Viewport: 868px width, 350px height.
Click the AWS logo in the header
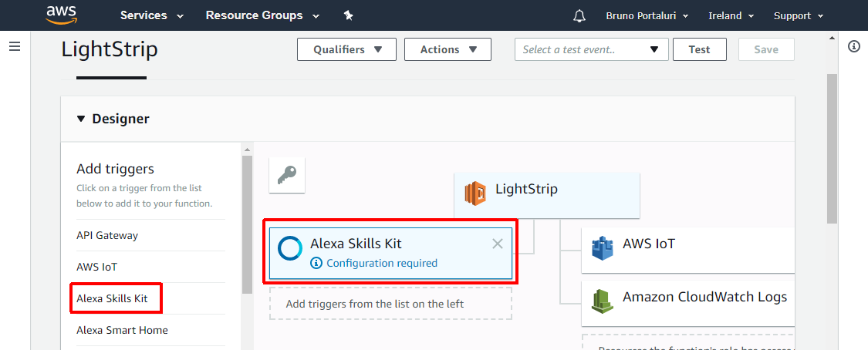(x=61, y=15)
